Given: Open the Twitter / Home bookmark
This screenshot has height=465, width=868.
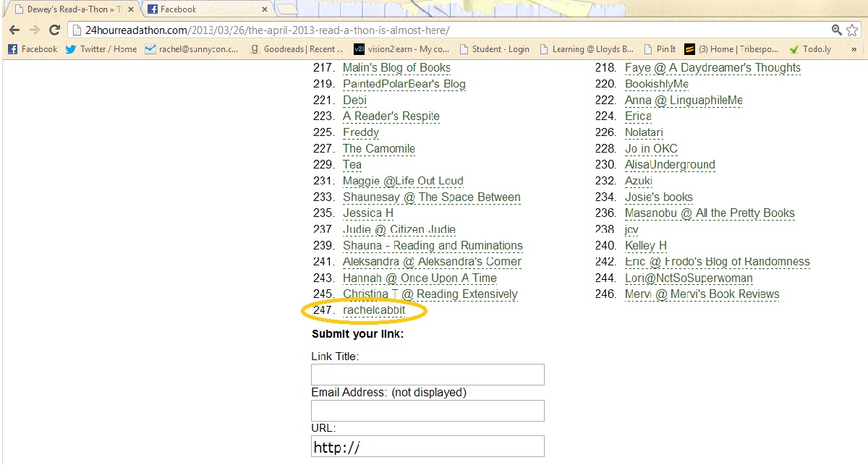Looking at the screenshot, I should click(101, 49).
